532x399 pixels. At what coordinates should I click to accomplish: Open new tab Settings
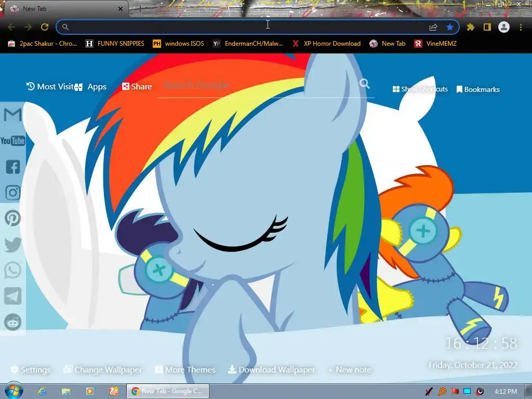(31, 369)
